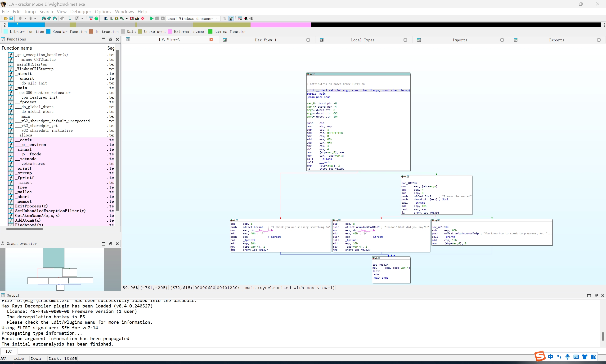Click the Open file toolbar icon
This screenshot has height=364, width=606.
6,18
